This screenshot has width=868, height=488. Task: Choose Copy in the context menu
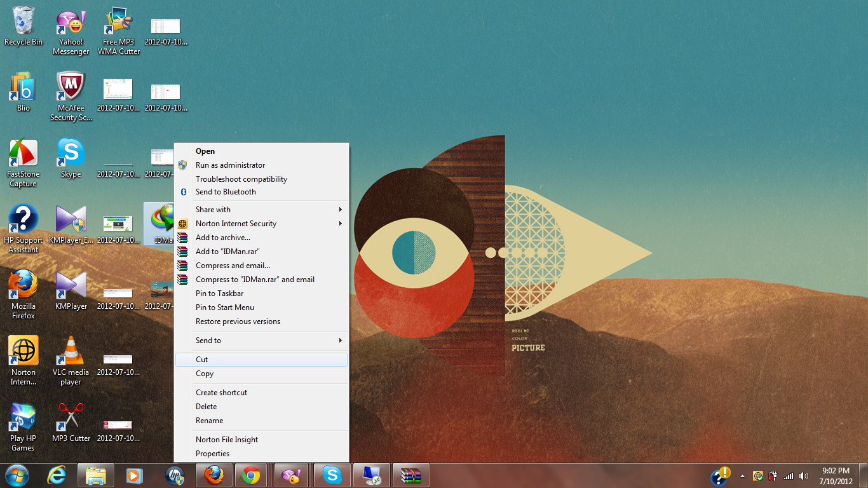tap(262, 374)
